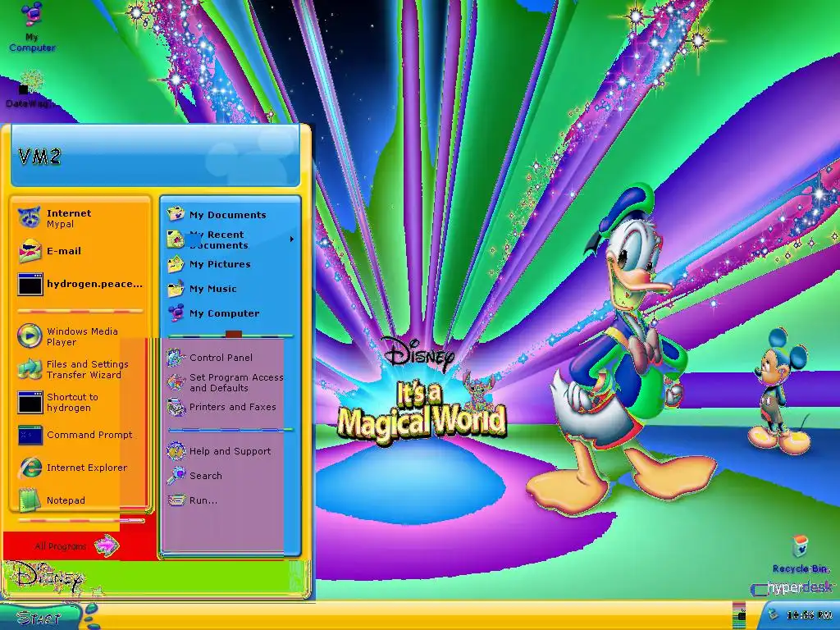840x630 pixels.
Task: Click the Printers and Faxes icon
Action: 176,407
